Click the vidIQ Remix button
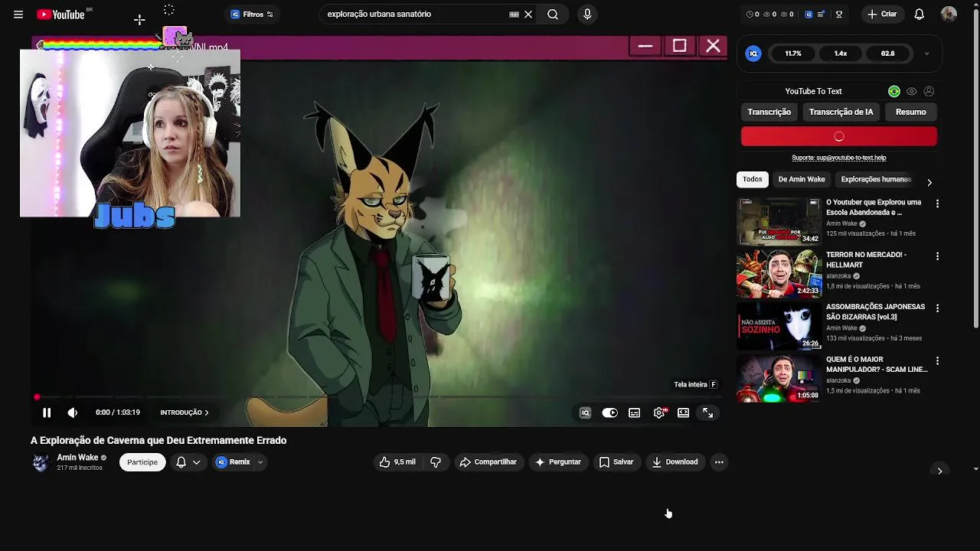The width and height of the screenshot is (980, 551). [234, 462]
